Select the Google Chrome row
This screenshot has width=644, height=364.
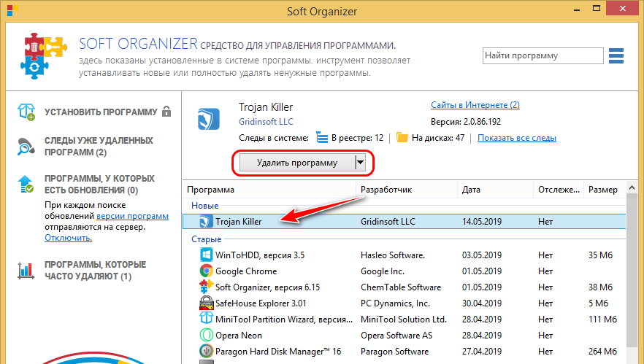405,271
